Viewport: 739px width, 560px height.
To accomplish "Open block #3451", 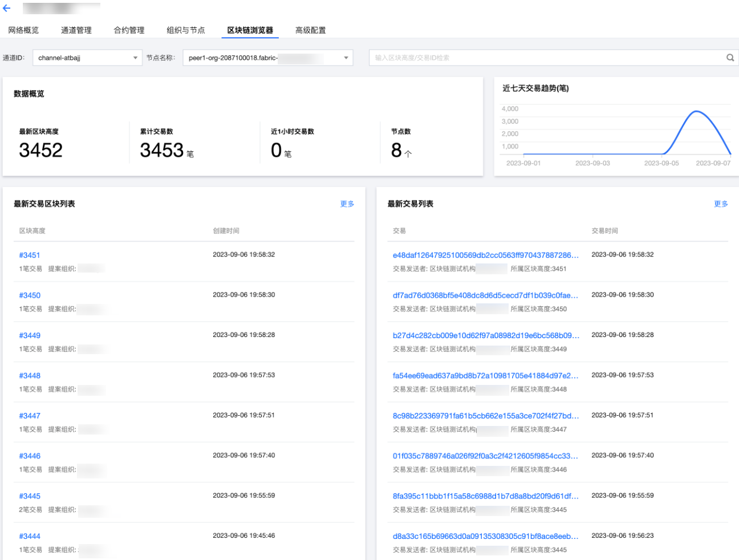I will [x=30, y=255].
